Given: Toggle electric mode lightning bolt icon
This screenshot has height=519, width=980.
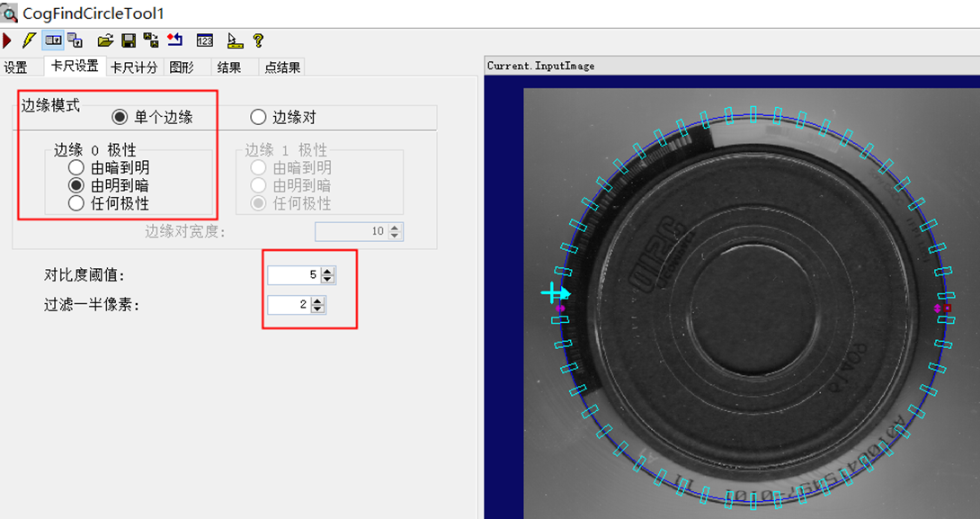Looking at the screenshot, I should tap(28, 40).
